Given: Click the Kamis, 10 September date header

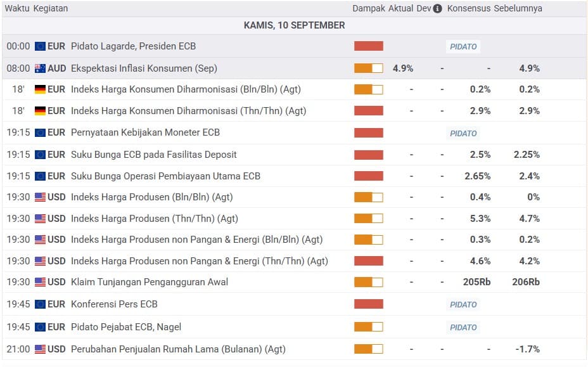Looking at the screenshot, I should coord(294,25).
